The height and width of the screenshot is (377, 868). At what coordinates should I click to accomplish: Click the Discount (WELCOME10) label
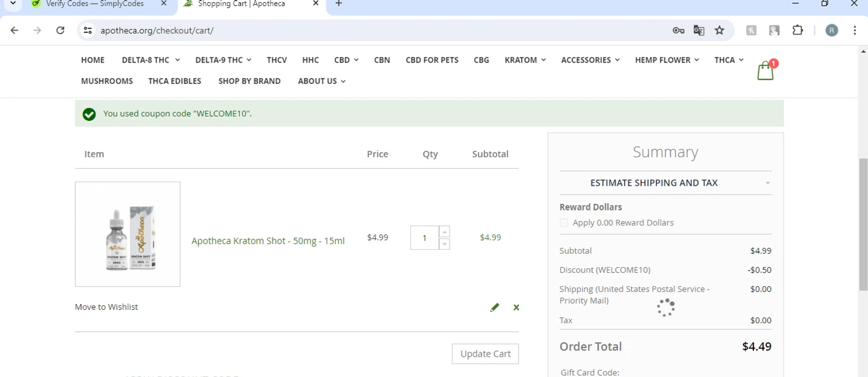coord(605,270)
